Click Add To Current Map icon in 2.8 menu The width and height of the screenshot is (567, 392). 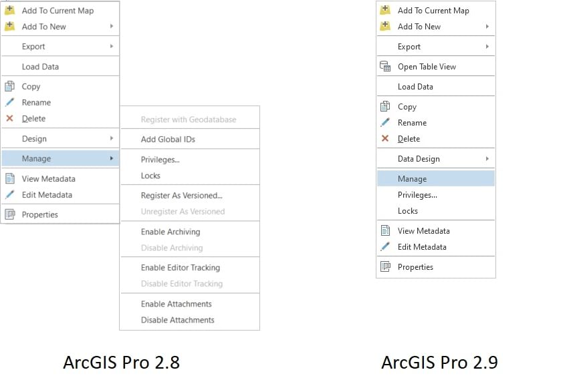click(x=10, y=11)
